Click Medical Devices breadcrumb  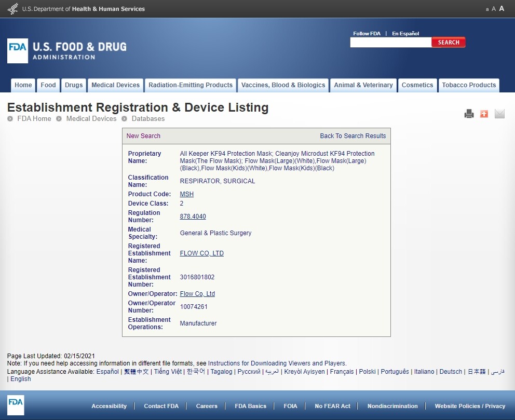91,118
